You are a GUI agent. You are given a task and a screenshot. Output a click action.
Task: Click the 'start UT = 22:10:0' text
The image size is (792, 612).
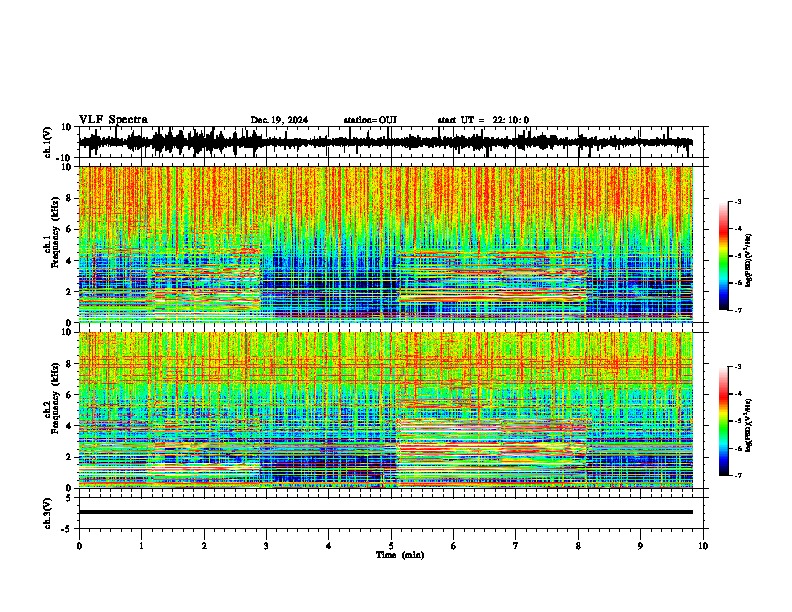483,120
